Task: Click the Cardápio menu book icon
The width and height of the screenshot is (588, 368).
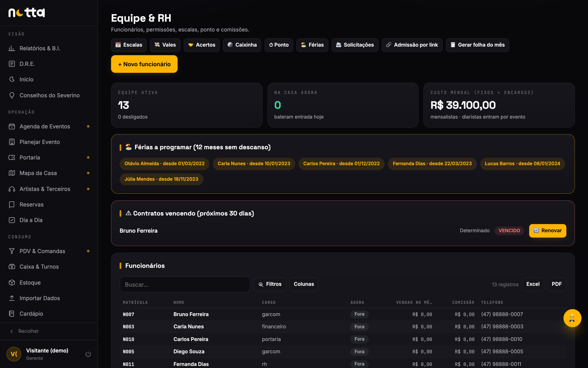Action: 12,313
